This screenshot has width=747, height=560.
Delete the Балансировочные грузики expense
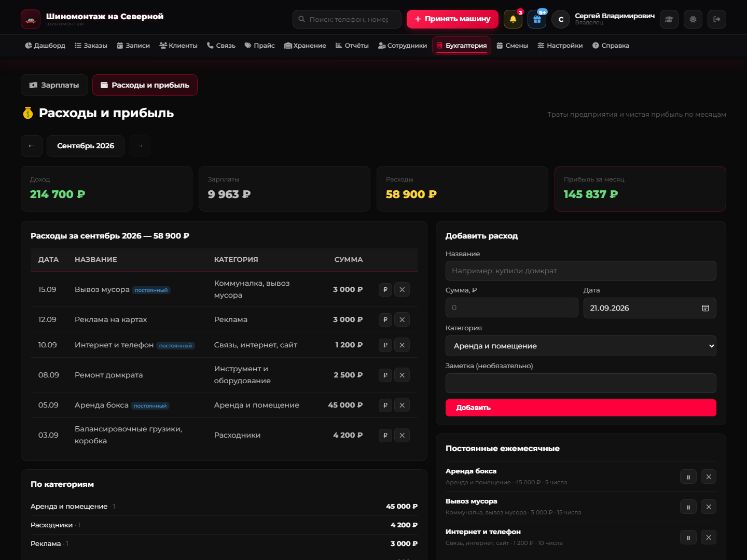point(402,435)
